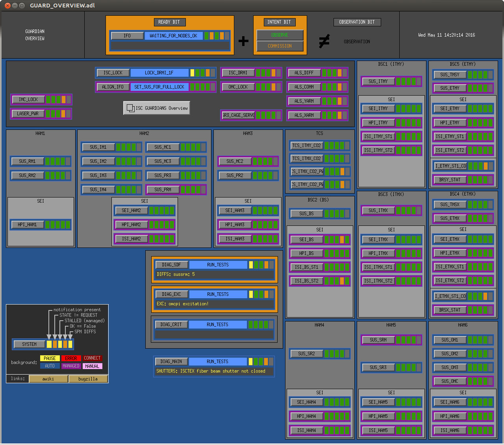Screen dimensions: 504x445
Task: Click the legend SYSTEM example button
Action: click(30, 344)
